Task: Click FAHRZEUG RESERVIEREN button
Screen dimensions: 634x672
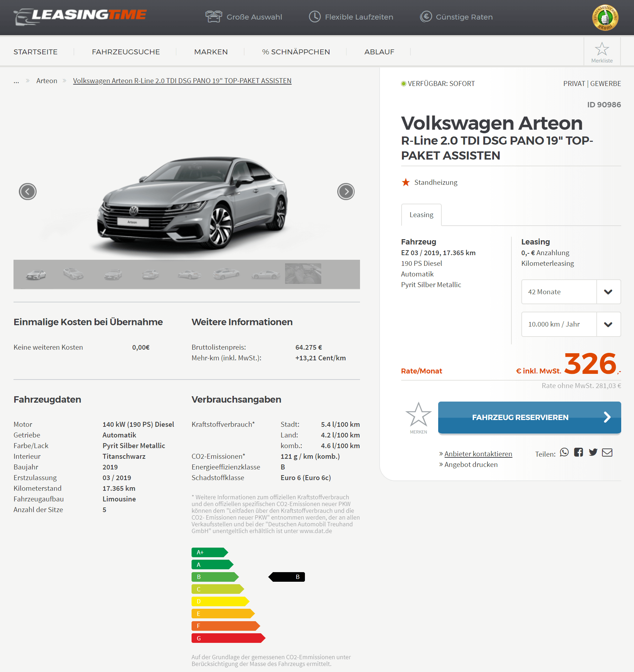Action: (529, 418)
